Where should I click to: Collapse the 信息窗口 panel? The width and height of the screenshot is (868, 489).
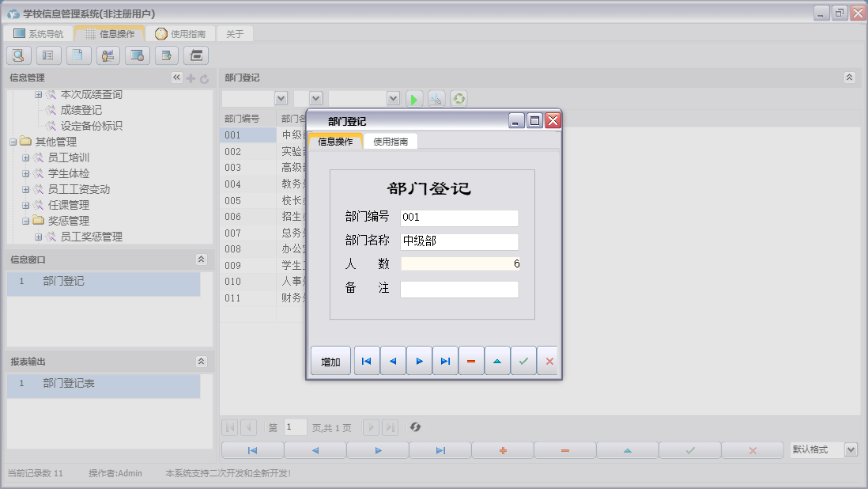click(x=201, y=260)
